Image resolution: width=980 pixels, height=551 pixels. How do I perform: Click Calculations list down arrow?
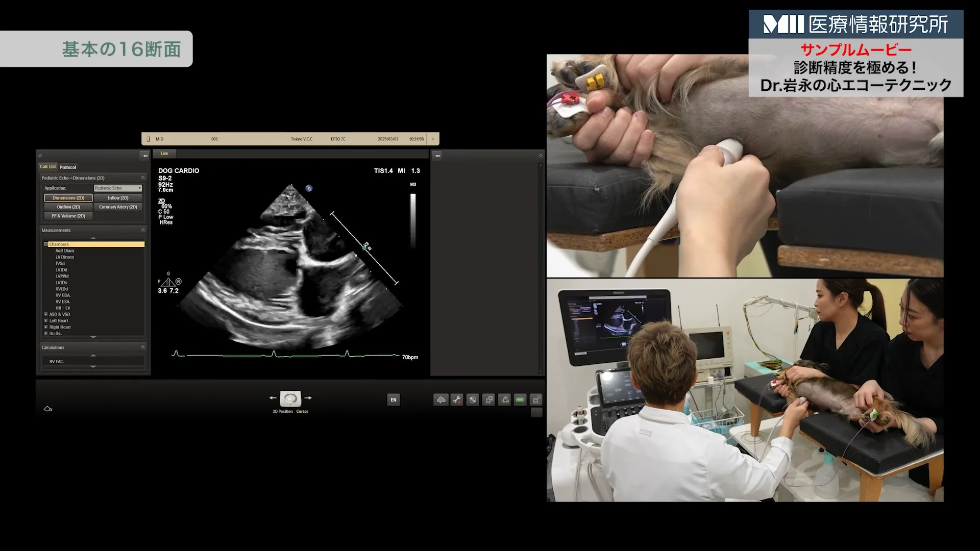tap(93, 367)
